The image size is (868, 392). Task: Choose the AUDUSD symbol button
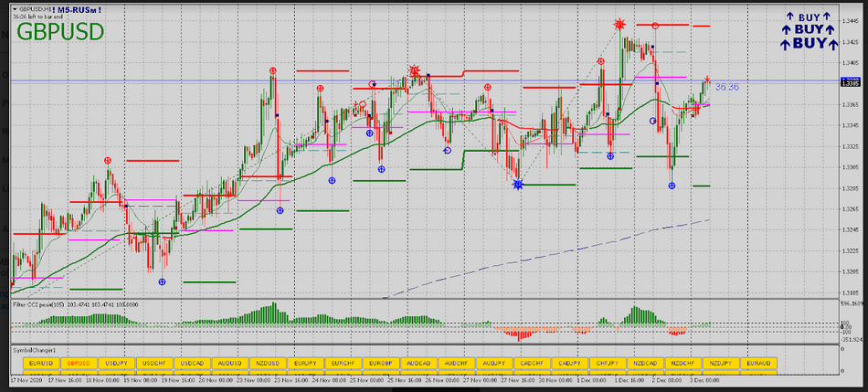(x=230, y=363)
